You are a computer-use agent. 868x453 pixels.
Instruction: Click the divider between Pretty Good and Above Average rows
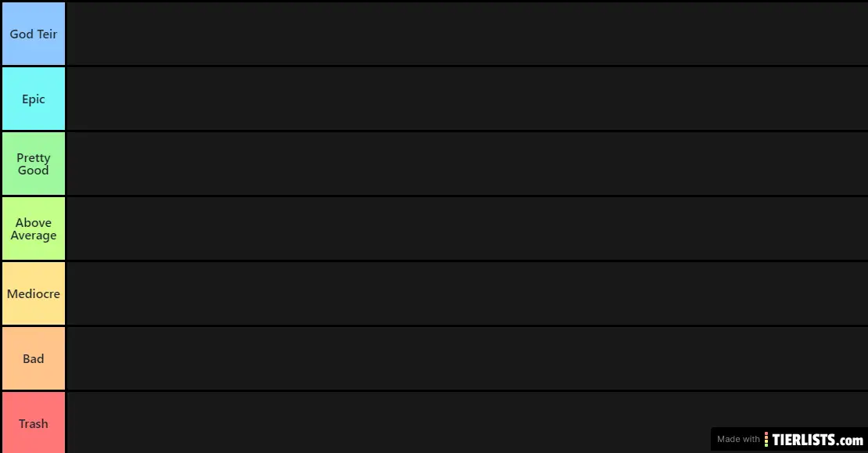(x=466, y=196)
